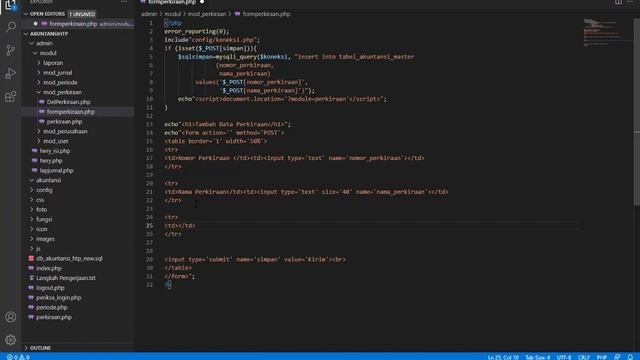
Task: Click formperkiraan.php in the breadcrumb path
Action: coord(266,14)
